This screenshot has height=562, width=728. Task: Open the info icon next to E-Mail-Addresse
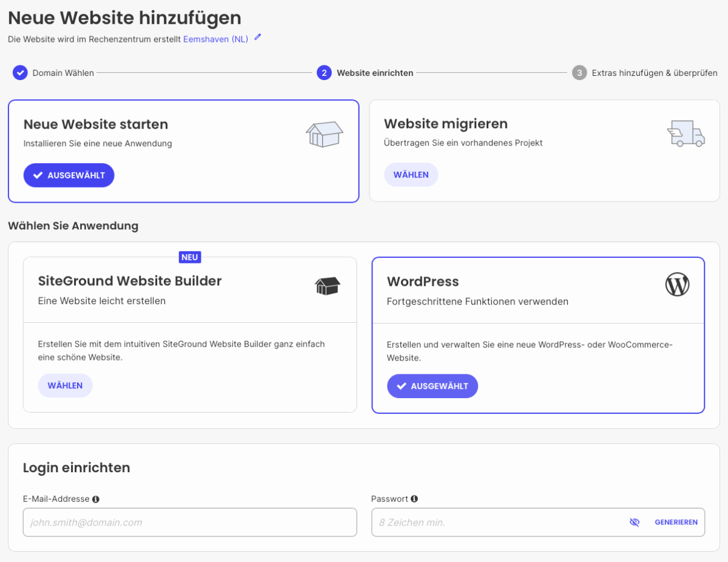pos(97,499)
